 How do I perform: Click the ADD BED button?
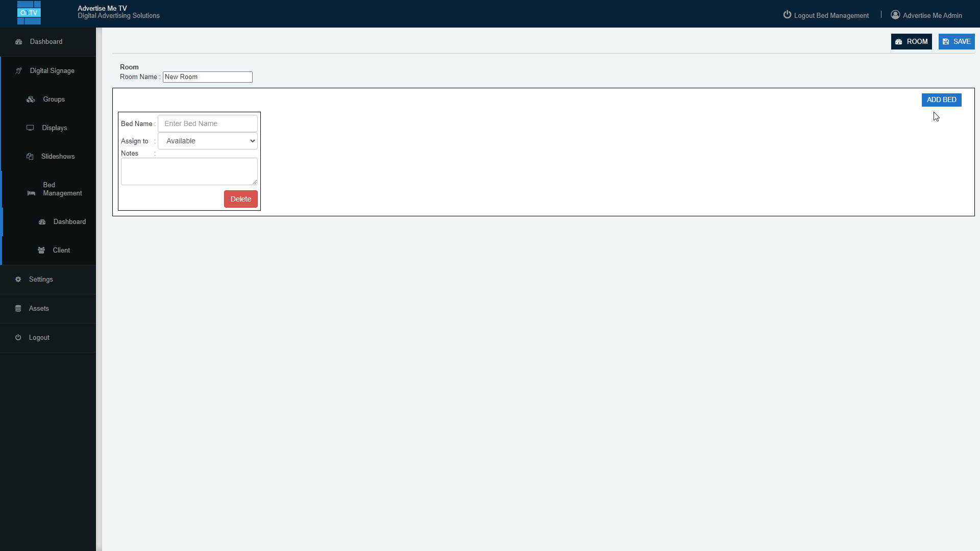coord(941,100)
